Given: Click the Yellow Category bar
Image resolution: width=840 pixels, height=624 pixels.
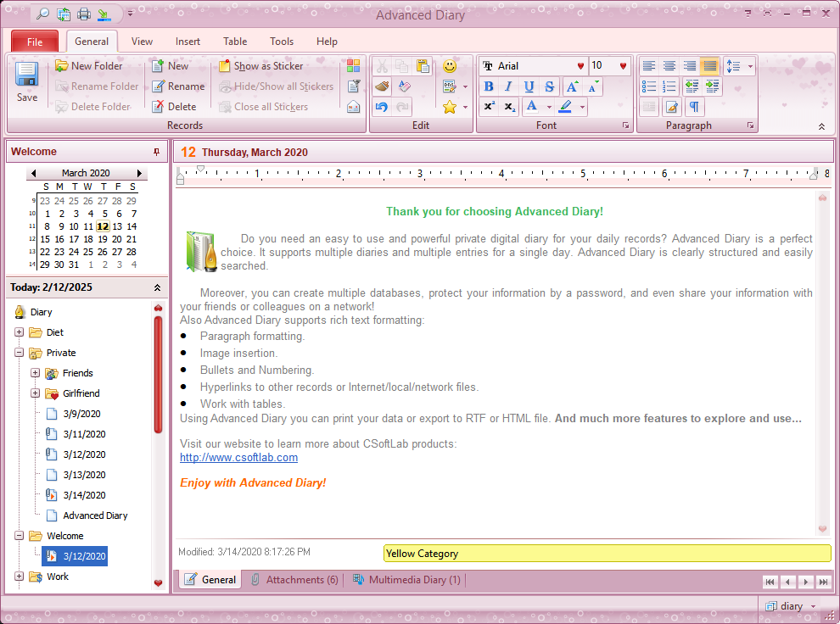Looking at the screenshot, I should point(608,554).
